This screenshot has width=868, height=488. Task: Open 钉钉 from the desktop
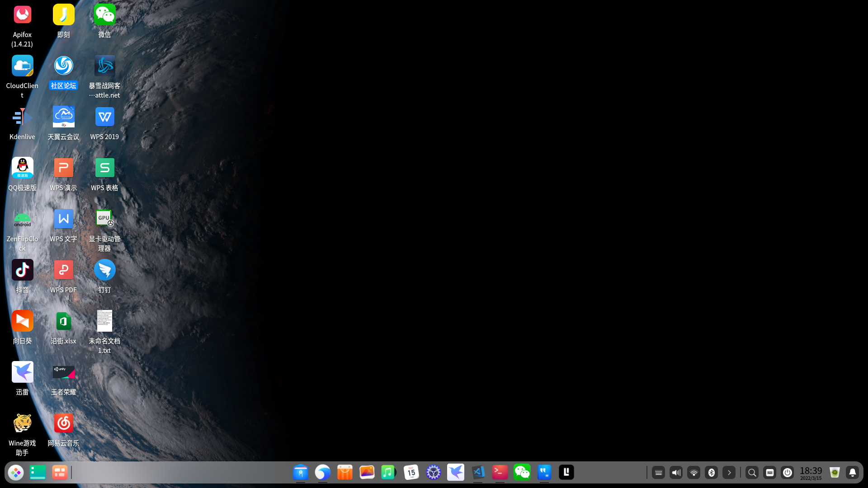(x=104, y=270)
